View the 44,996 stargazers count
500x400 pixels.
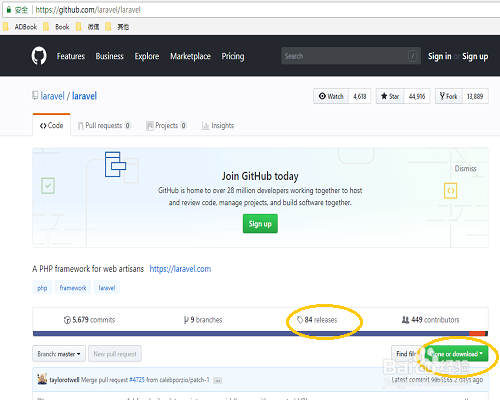click(x=417, y=96)
